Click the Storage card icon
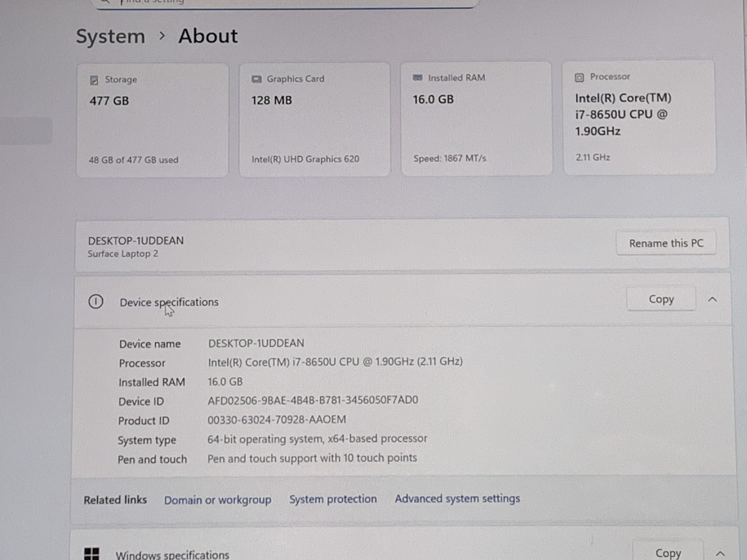Image resolution: width=747 pixels, height=560 pixels. click(x=94, y=80)
